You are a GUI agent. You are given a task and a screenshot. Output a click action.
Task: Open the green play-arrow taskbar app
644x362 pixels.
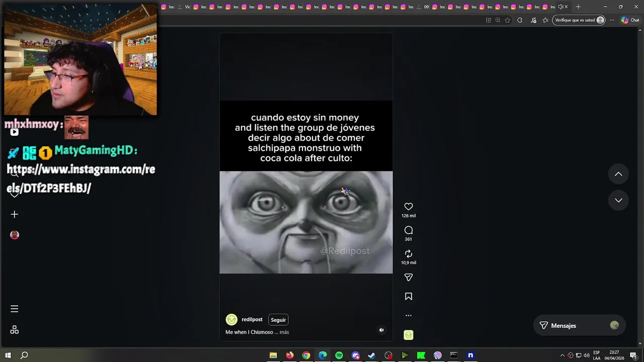point(405,355)
